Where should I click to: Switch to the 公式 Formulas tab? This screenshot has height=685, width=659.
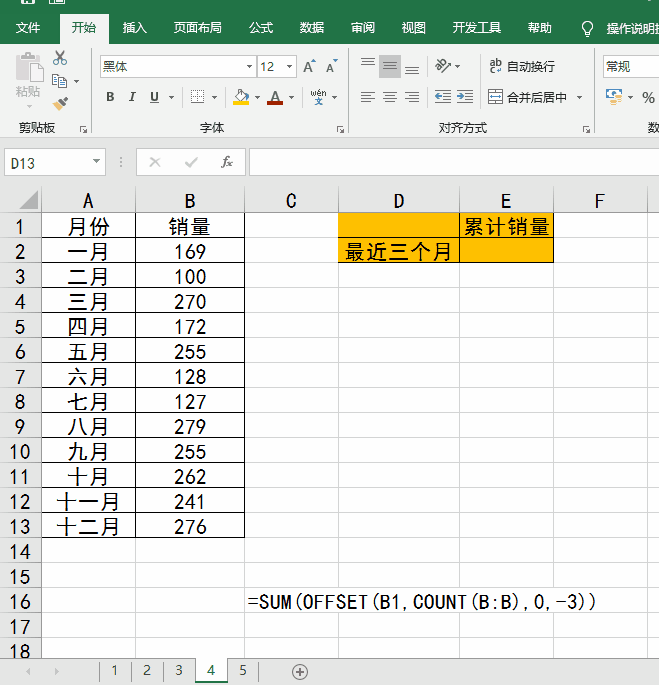(261, 28)
